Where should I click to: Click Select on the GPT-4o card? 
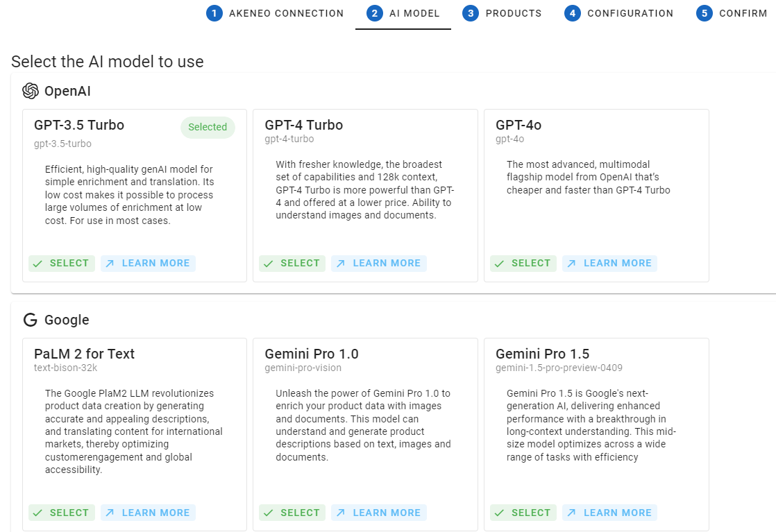point(523,263)
